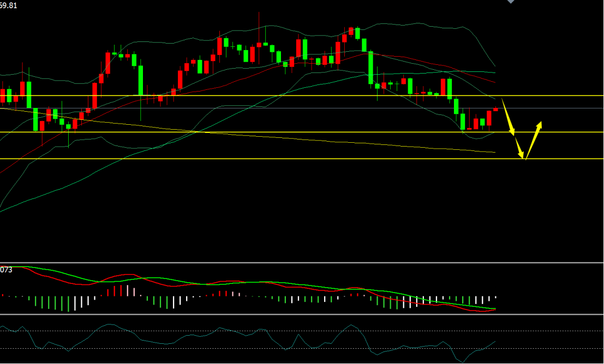Click the largest green MACD histogram bar
Screen dimensions: 604x364
tap(69, 304)
